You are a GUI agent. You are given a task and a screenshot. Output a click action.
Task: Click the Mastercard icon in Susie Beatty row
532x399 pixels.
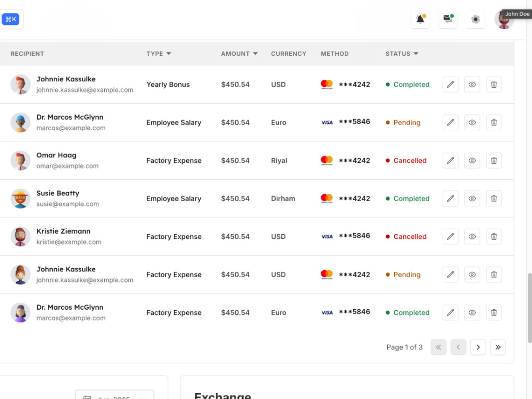[x=327, y=198]
